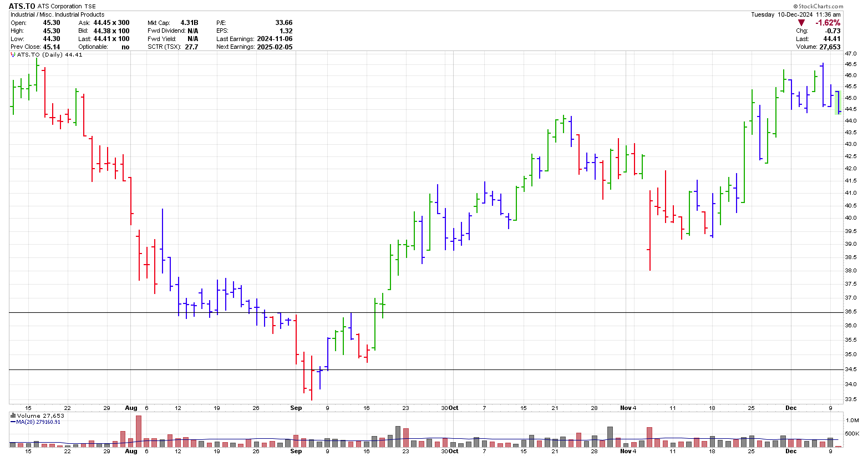Viewport: 868px width, 456px height.
Task: Click the tallest red volume bar in August
Action: (x=139, y=431)
